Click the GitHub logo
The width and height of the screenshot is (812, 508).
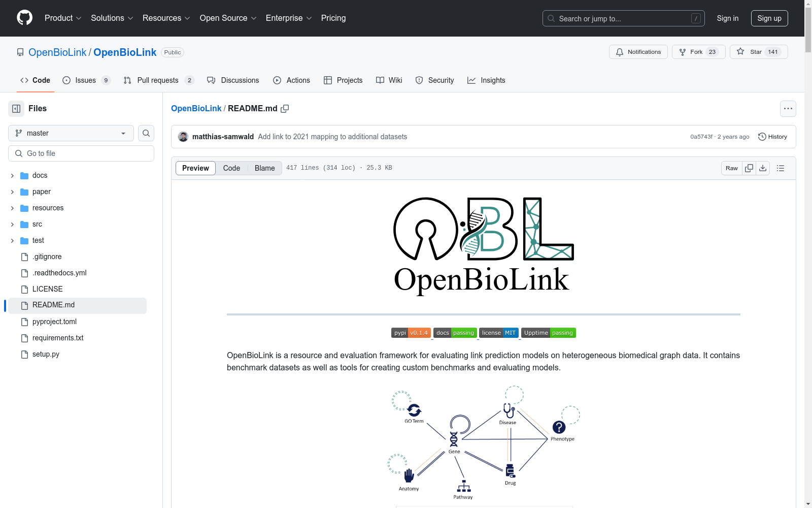[24, 18]
